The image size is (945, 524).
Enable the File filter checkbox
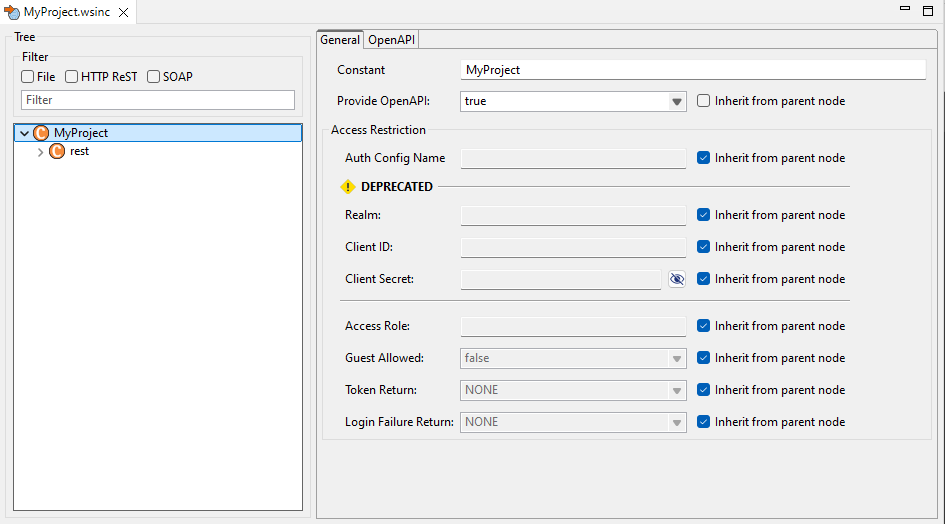click(28, 77)
